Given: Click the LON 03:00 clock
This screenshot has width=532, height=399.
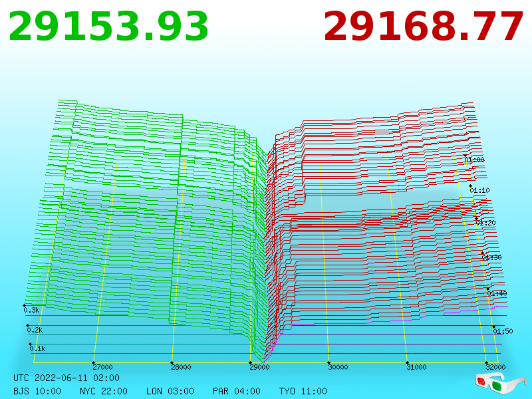Looking at the screenshot, I should click(x=170, y=391).
